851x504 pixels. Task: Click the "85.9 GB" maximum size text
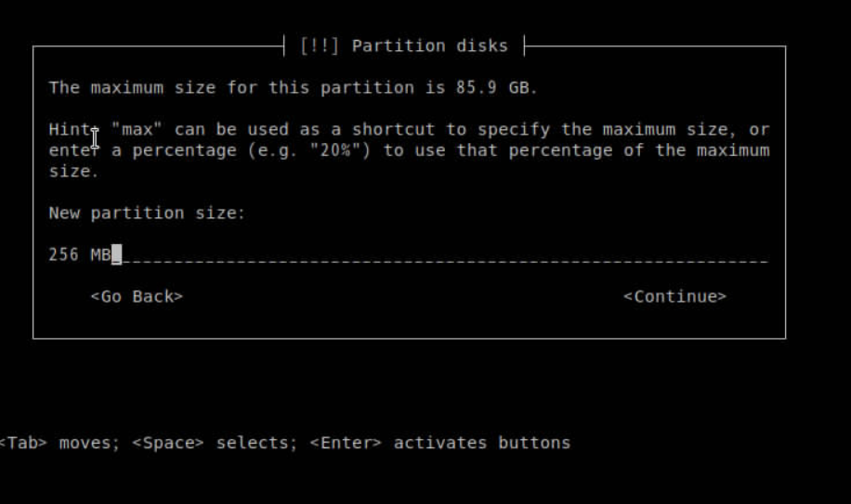pos(504,88)
